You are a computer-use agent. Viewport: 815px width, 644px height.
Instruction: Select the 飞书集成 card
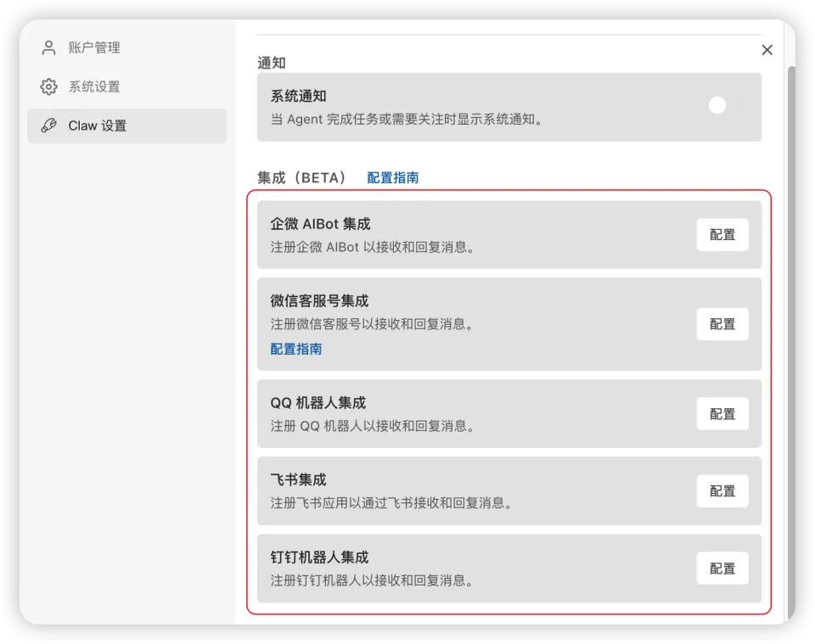[x=509, y=490]
